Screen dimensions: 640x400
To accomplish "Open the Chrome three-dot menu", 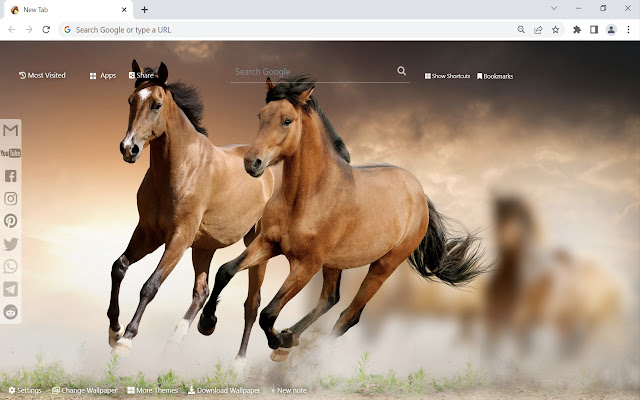I will tap(628, 29).
